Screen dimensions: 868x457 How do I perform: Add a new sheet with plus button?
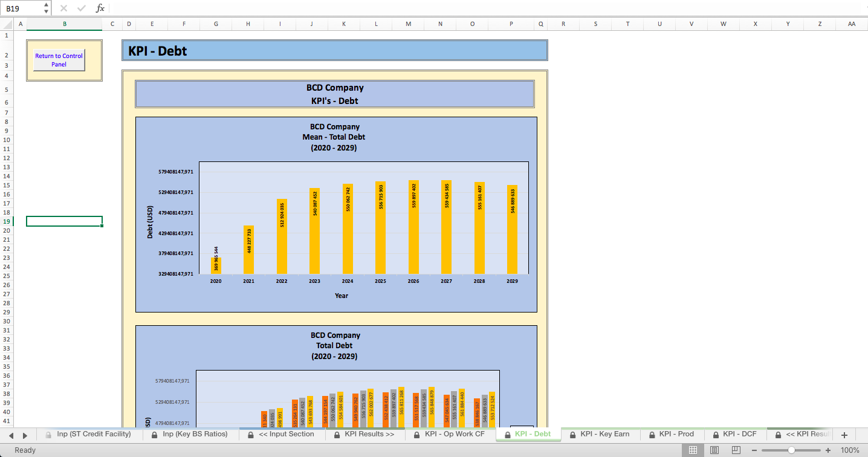(844, 435)
